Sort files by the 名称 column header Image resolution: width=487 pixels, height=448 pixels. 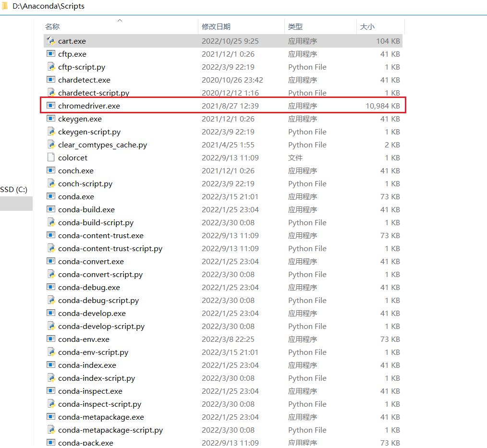click(52, 27)
